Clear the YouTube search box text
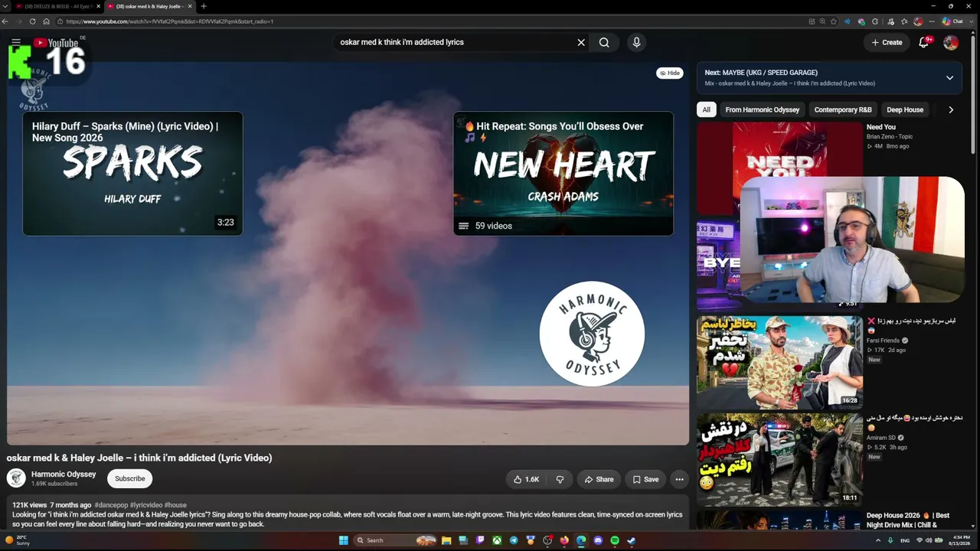The image size is (980, 551). tap(581, 43)
